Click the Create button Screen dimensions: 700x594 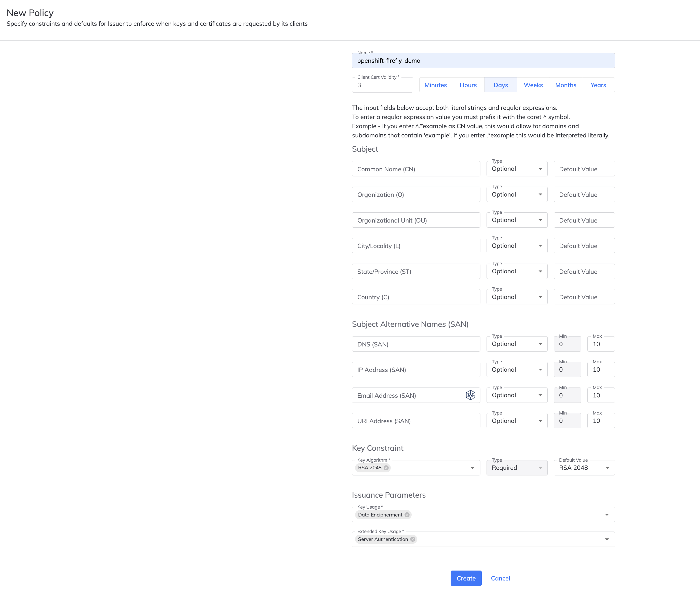(466, 578)
